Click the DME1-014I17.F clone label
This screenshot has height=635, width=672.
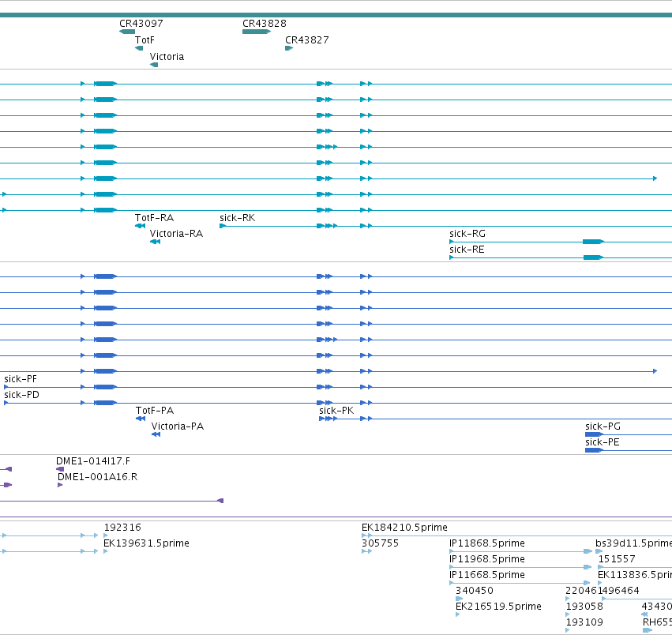coord(93,461)
